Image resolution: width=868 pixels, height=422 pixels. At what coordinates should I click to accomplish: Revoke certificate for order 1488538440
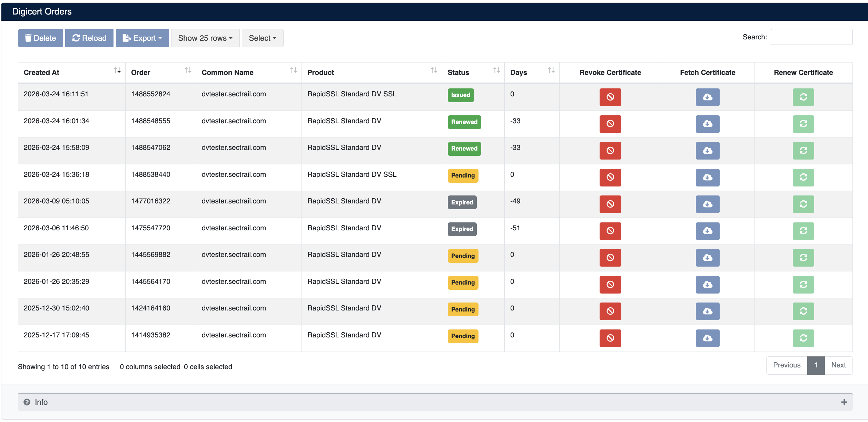610,178
